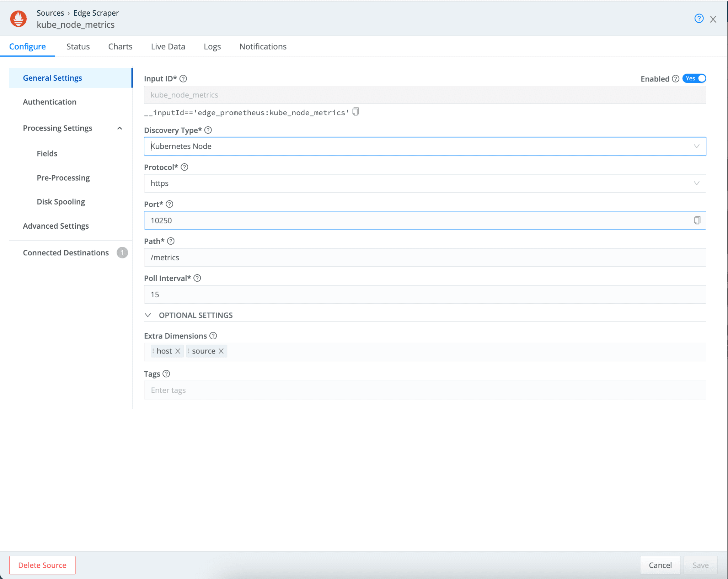
Task: Open Discovery Type help tooltip
Action: coord(208,130)
